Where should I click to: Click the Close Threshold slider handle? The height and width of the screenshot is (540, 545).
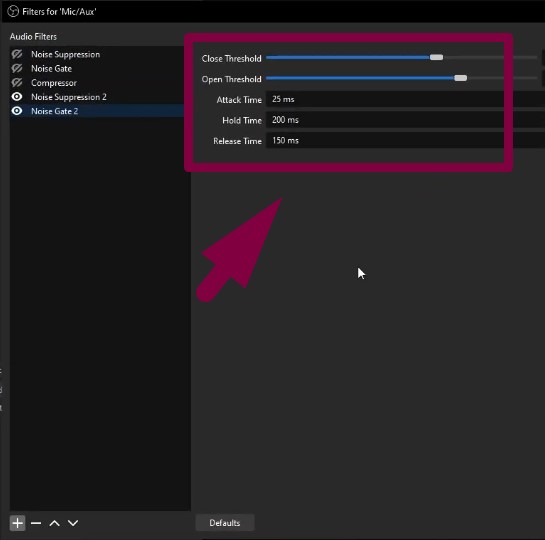(x=436, y=57)
